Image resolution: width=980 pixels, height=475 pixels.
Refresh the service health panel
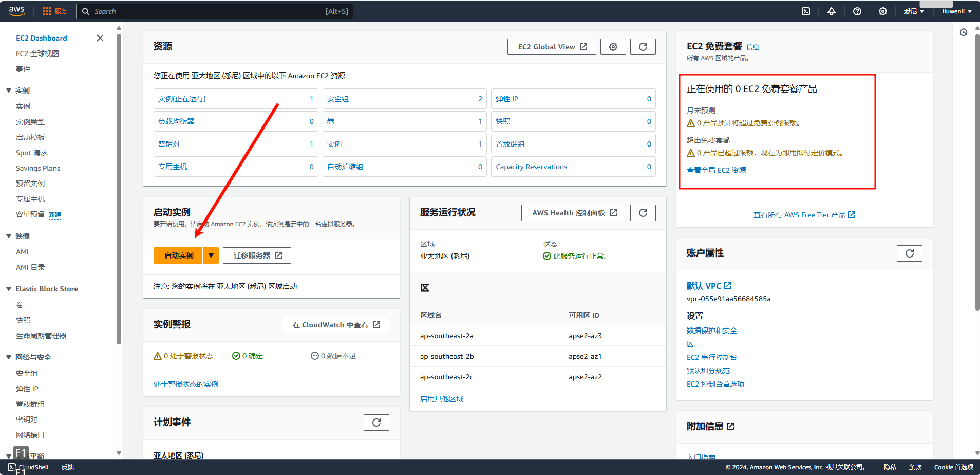pos(643,213)
